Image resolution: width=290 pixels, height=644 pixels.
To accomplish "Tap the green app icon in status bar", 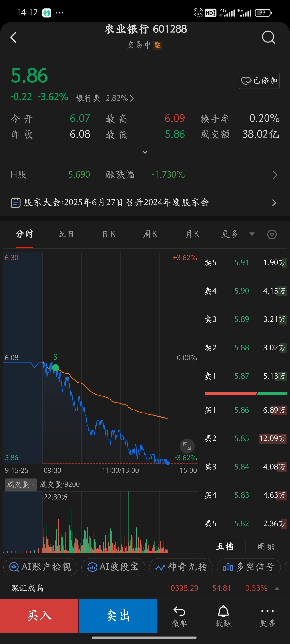I will click(47, 13).
